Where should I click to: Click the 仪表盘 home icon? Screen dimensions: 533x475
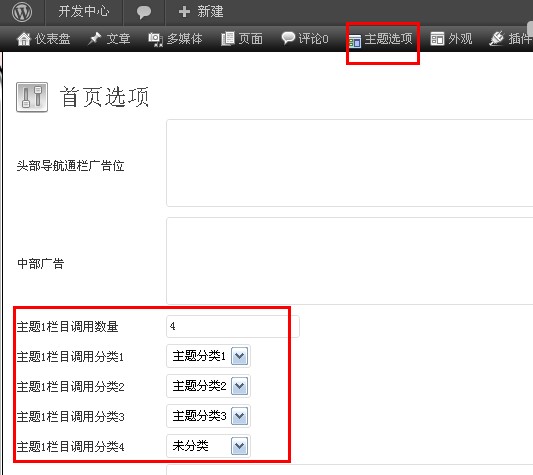tap(24, 39)
